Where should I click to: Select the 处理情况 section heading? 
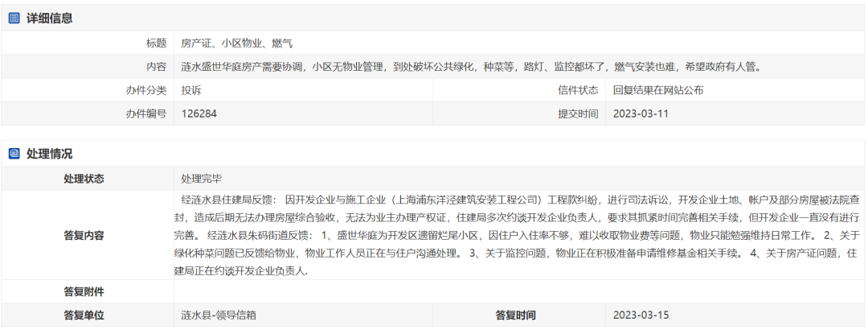click(x=48, y=154)
